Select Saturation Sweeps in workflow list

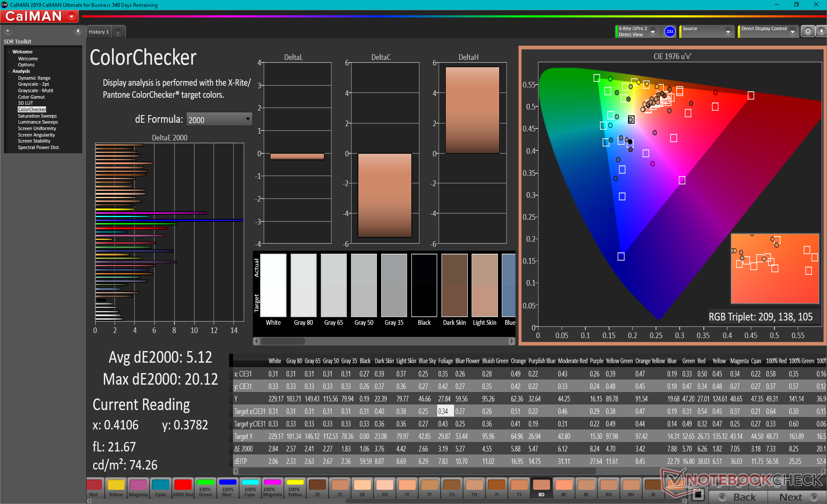pyautogui.click(x=37, y=116)
